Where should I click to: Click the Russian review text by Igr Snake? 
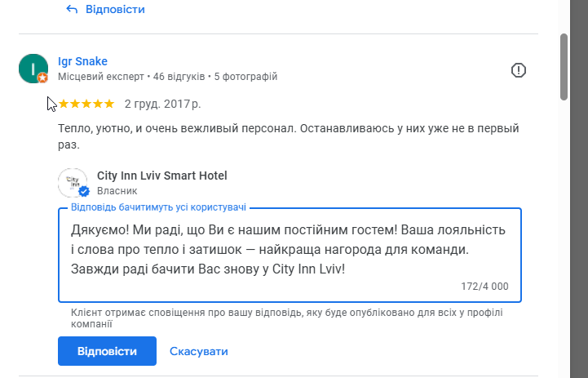coord(289,137)
